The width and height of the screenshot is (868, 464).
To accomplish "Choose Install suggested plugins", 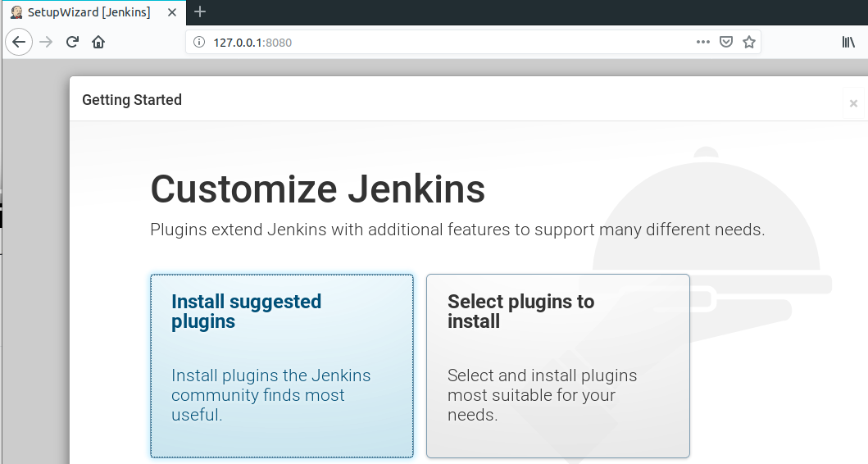I will [282, 366].
